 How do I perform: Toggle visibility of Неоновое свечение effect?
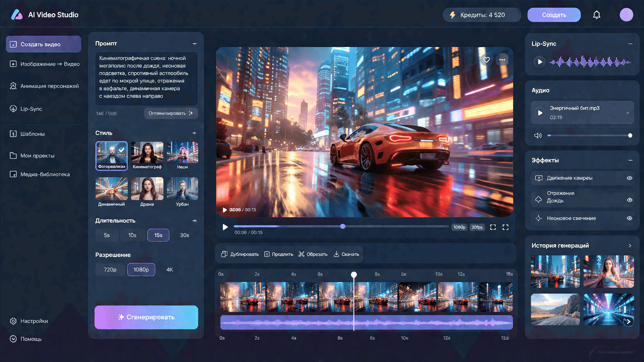(x=629, y=218)
